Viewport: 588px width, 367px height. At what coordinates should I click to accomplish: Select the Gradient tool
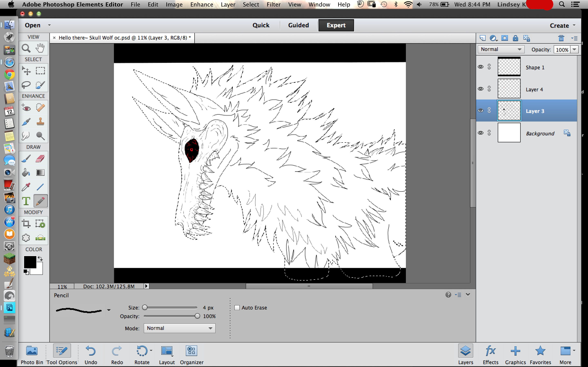[x=40, y=172]
